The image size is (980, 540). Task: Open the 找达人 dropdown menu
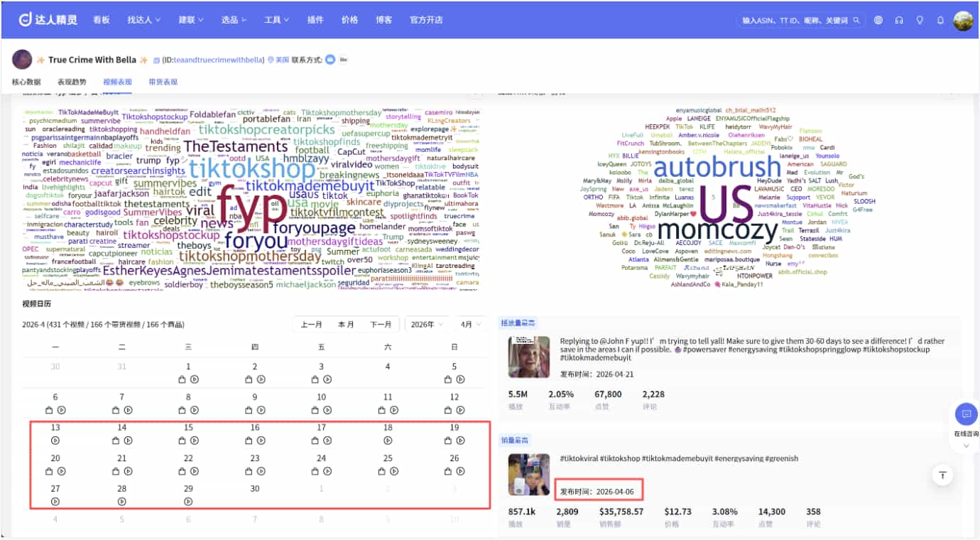click(144, 20)
